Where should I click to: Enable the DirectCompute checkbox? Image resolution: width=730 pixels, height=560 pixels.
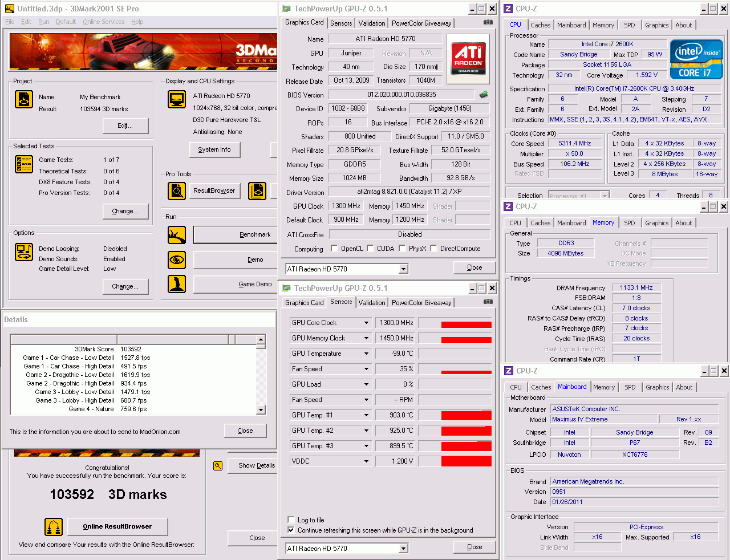(x=434, y=249)
